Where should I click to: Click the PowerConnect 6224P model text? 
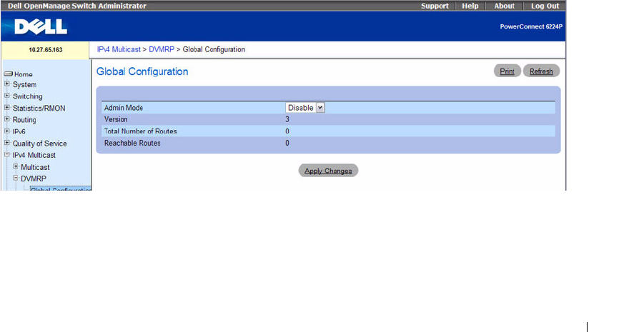(x=531, y=26)
